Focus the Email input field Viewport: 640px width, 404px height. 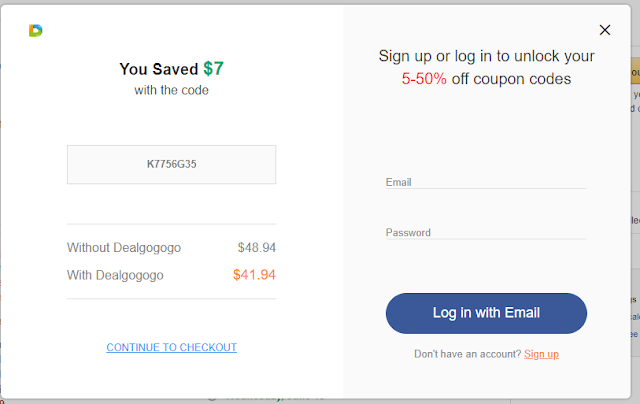tap(485, 181)
